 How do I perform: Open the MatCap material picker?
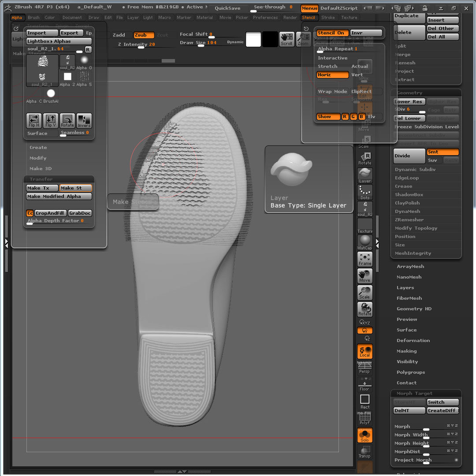[x=364, y=242]
